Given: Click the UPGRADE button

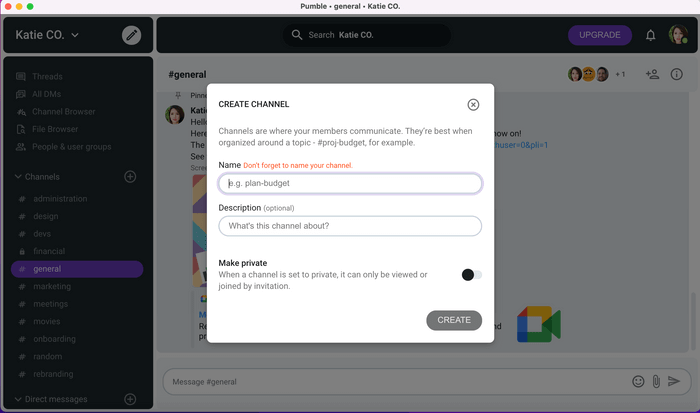Looking at the screenshot, I should 600,35.
